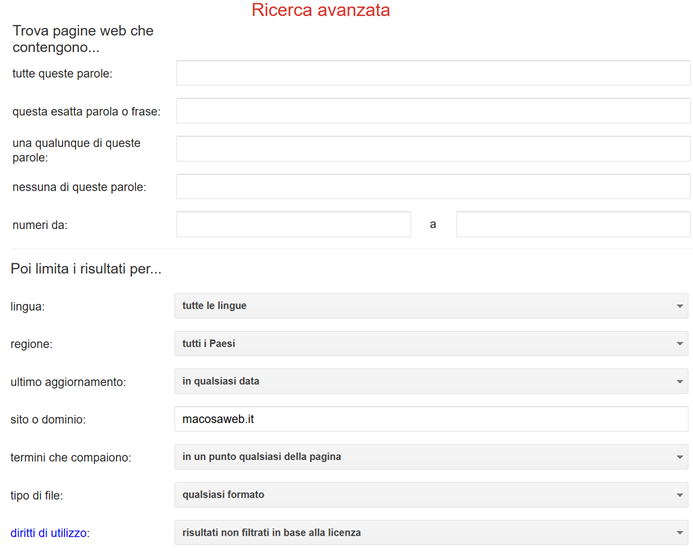
Task: Open the 'qualsiasi formato' file type dropdown
Action: 431,495
